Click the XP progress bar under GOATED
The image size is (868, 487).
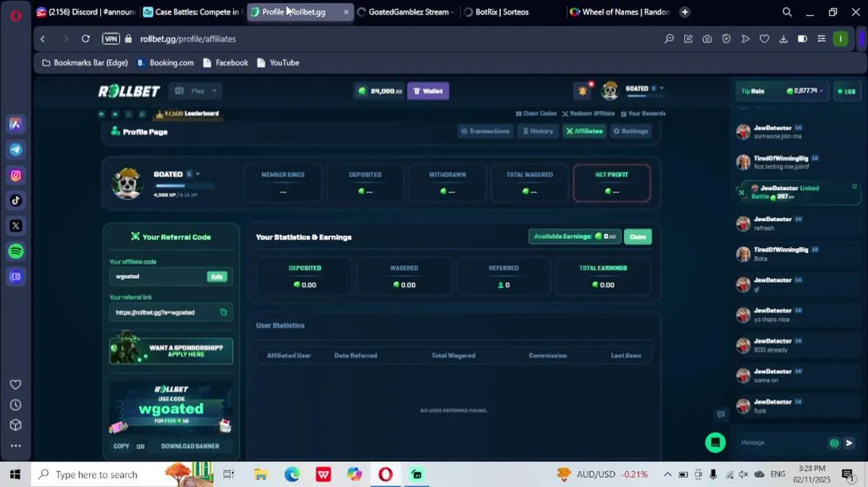(x=184, y=185)
